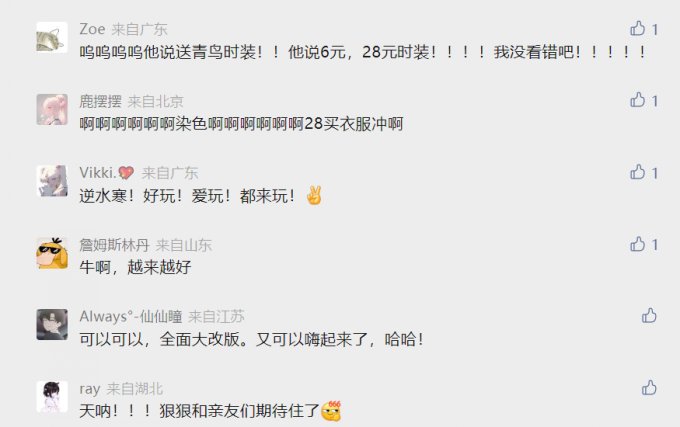Like Vikki's comment with thumbs-up icon
Viewport: 680px width, 427px height.
(638, 172)
